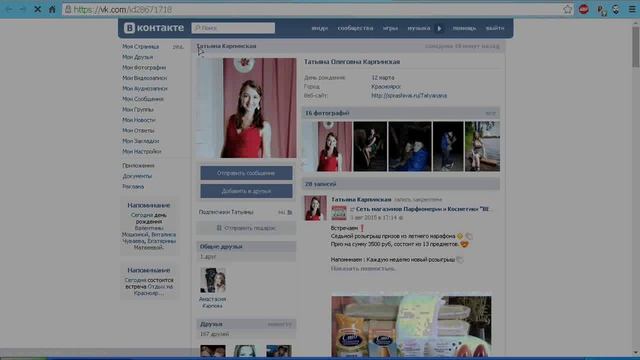The height and width of the screenshot is (360, 640).
Task: Open Мои Группы in sidebar
Action: [x=138, y=109]
